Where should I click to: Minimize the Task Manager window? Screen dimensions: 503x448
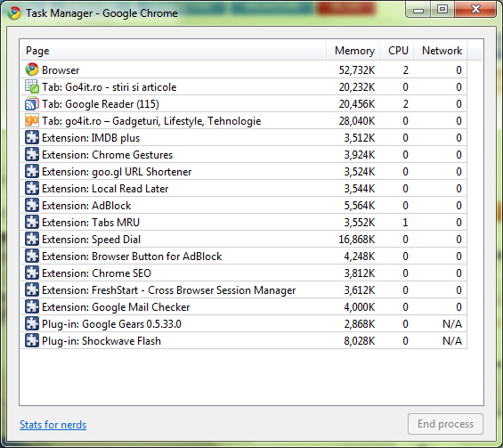point(418,10)
